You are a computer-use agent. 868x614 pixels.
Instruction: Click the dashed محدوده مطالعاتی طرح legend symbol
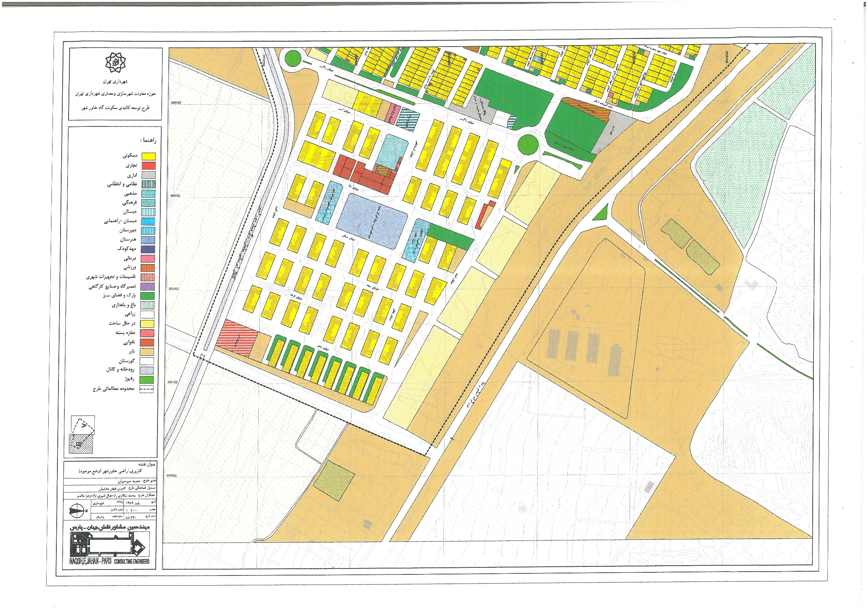click(x=147, y=389)
